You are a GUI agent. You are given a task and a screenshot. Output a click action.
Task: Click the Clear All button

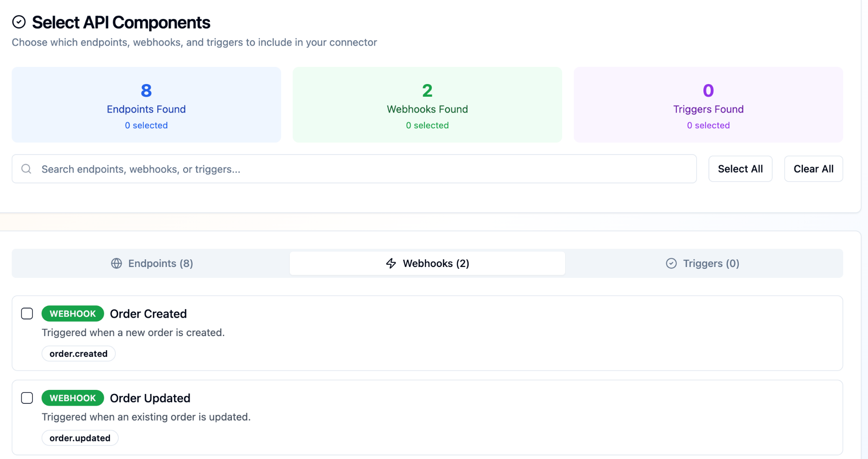[x=813, y=169]
